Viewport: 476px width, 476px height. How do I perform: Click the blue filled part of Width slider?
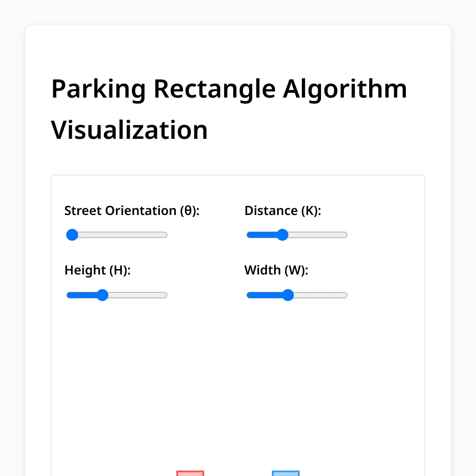point(264,295)
